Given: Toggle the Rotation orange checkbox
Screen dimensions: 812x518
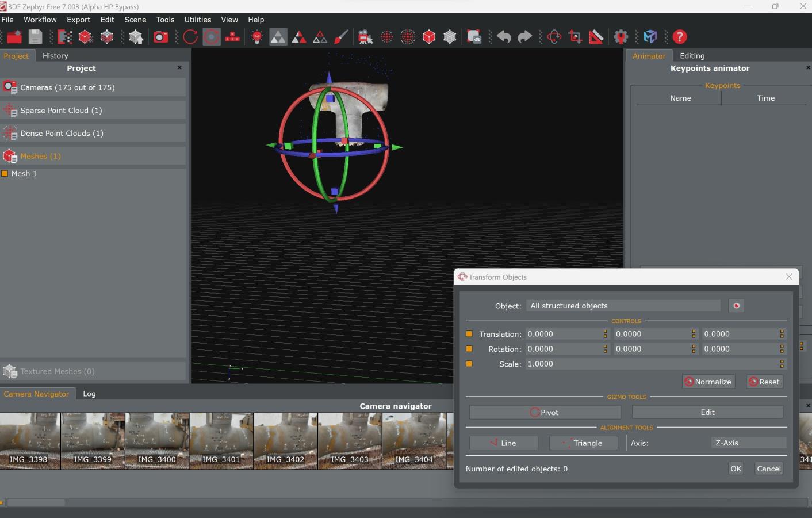Looking at the screenshot, I should pyautogui.click(x=469, y=349).
